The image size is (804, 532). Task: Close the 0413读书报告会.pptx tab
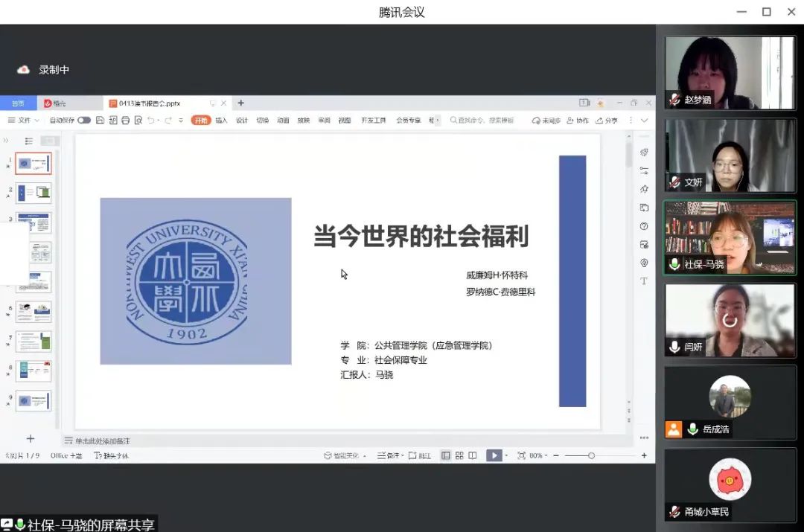[x=224, y=103]
